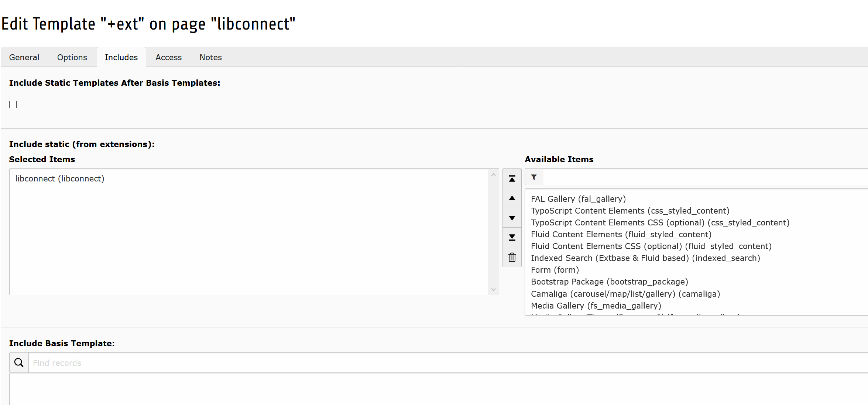Select libconnect in the Selected Items list

coord(59,178)
